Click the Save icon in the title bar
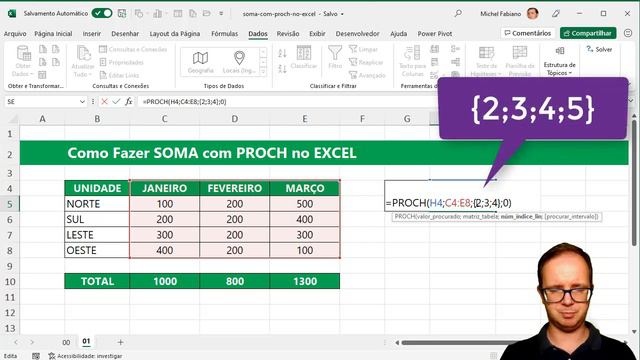Image resolution: width=640 pixels, height=360 pixels. pyautogui.click(x=122, y=13)
